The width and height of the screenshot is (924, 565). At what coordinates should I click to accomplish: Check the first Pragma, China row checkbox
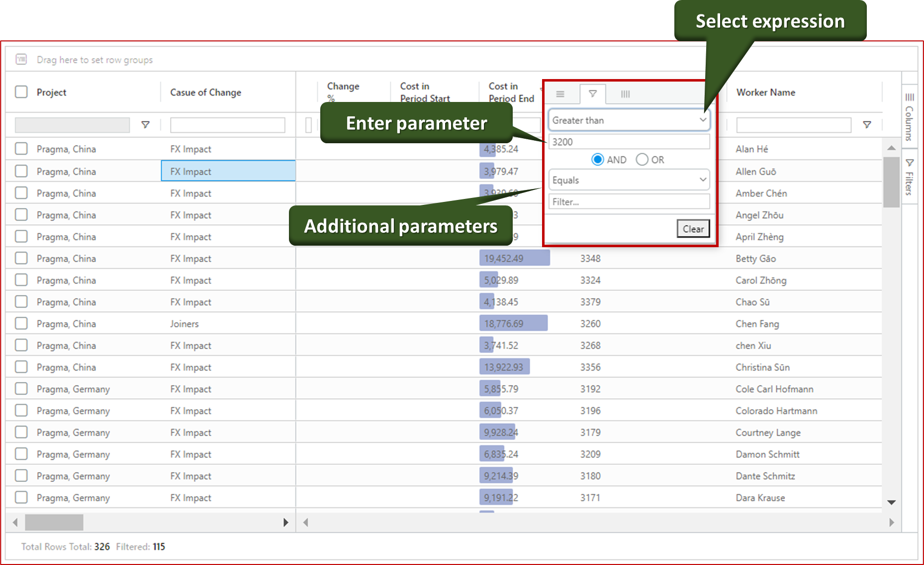click(21, 149)
